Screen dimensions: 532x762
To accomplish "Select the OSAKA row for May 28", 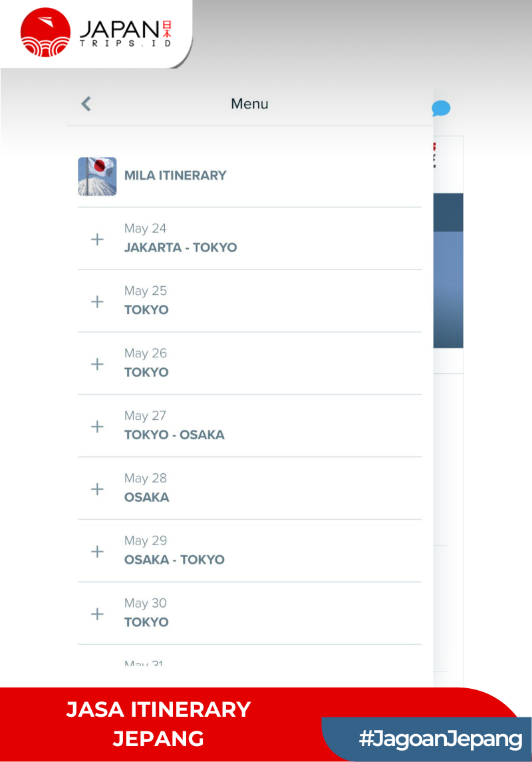I will [x=146, y=496].
